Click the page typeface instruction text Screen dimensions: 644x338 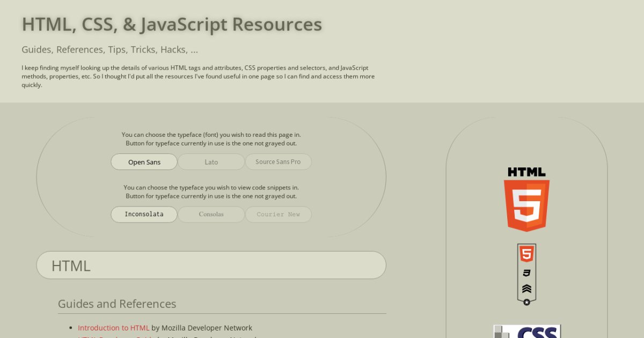pyautogui.click(x=211, y=139)
